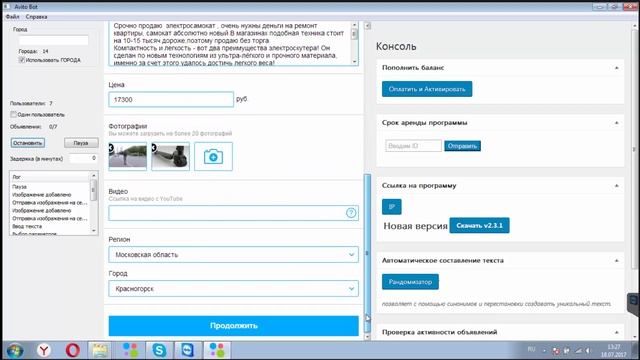The image size is (640, 360).
Task: Click the 'Пауза' button
Action: coord(81,143)
